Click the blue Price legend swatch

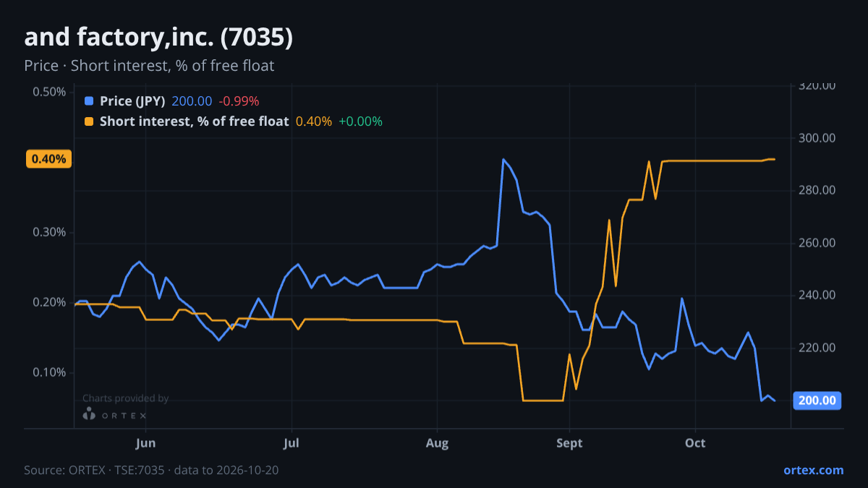(89, 101)
